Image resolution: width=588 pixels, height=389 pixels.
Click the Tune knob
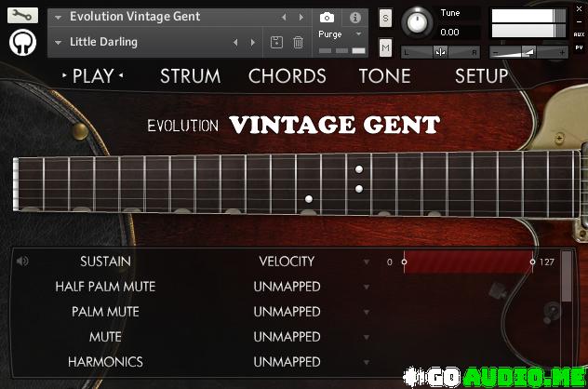[417, 22]
